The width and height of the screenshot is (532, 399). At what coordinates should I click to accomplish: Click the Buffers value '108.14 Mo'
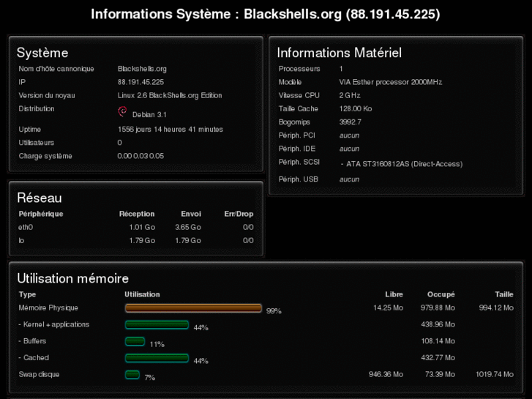pyautogui.click(x=438, y=341)
